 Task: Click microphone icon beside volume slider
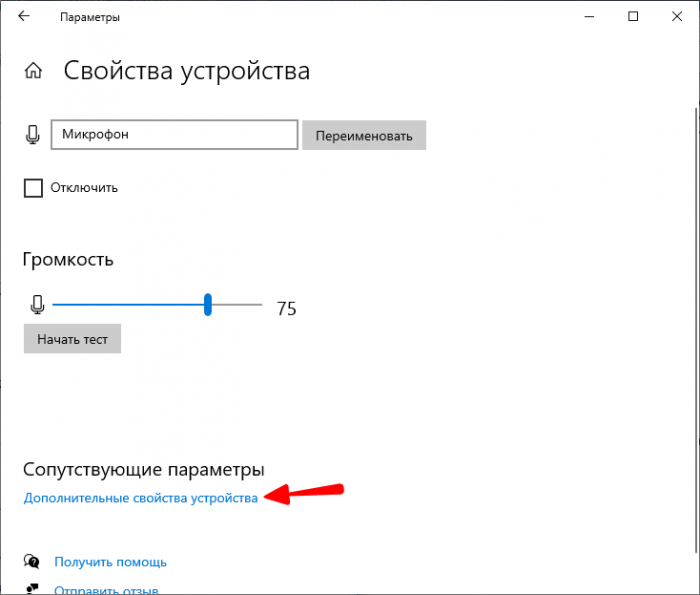[38, 305]
